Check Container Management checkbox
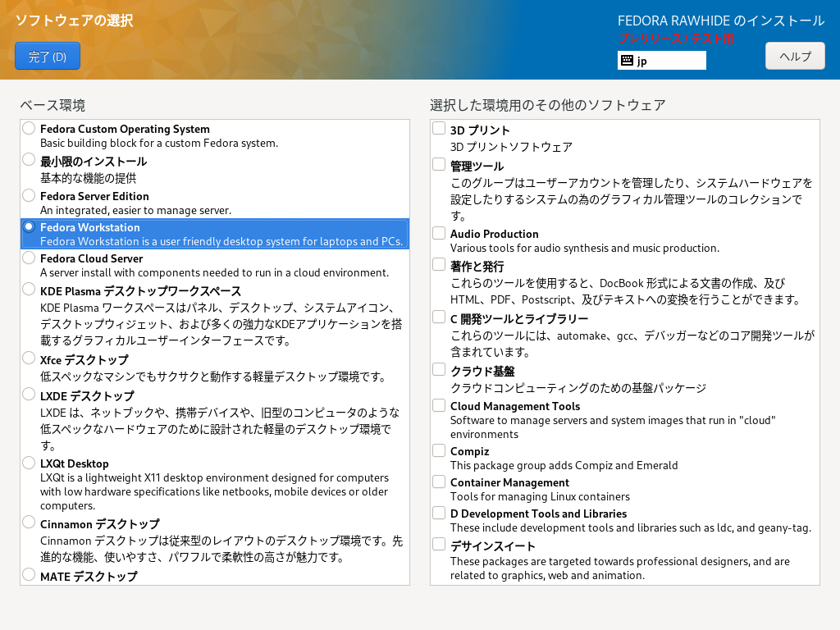Screen dimensions: 840x630 point(439,482)
